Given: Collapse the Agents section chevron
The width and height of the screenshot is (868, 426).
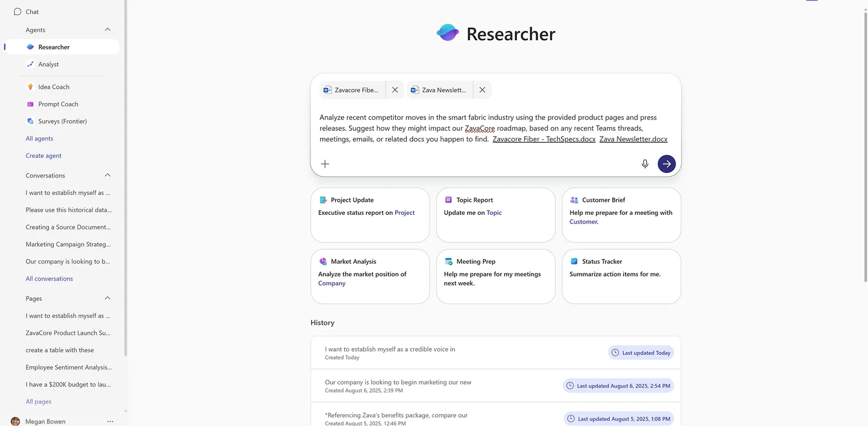Looking at the screenshot, I should coord(107,29).
